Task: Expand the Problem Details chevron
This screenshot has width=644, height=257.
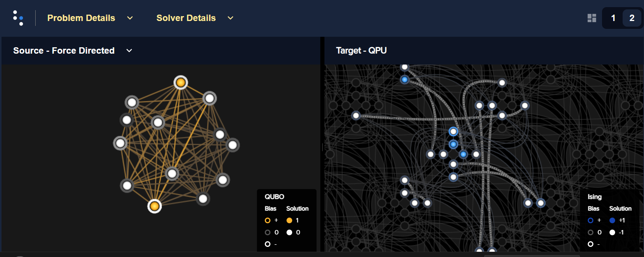Action: click(x=130, y=18)
